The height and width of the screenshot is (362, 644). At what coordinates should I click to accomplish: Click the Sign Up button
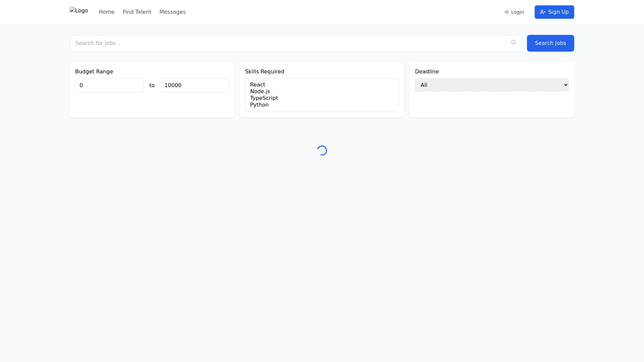[554, 12]
